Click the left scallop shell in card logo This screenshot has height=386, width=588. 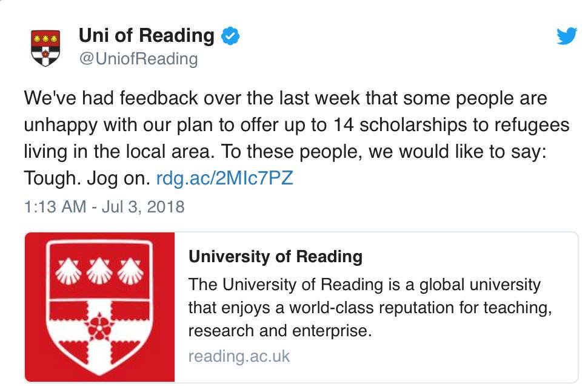68,271
